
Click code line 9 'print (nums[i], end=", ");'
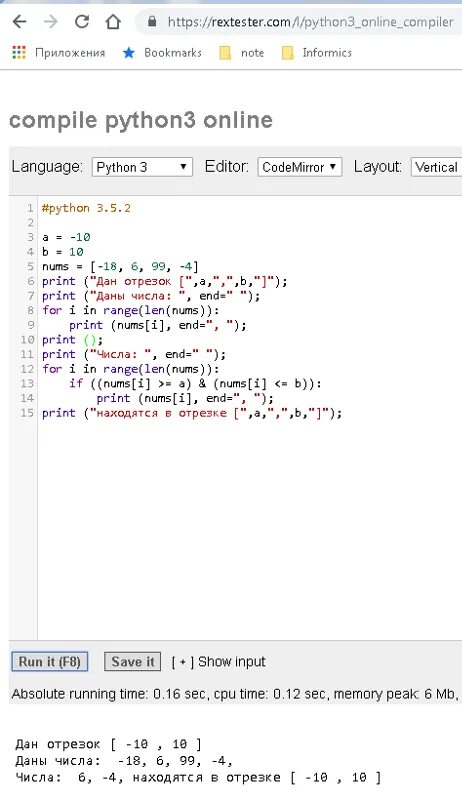point(158,325)
